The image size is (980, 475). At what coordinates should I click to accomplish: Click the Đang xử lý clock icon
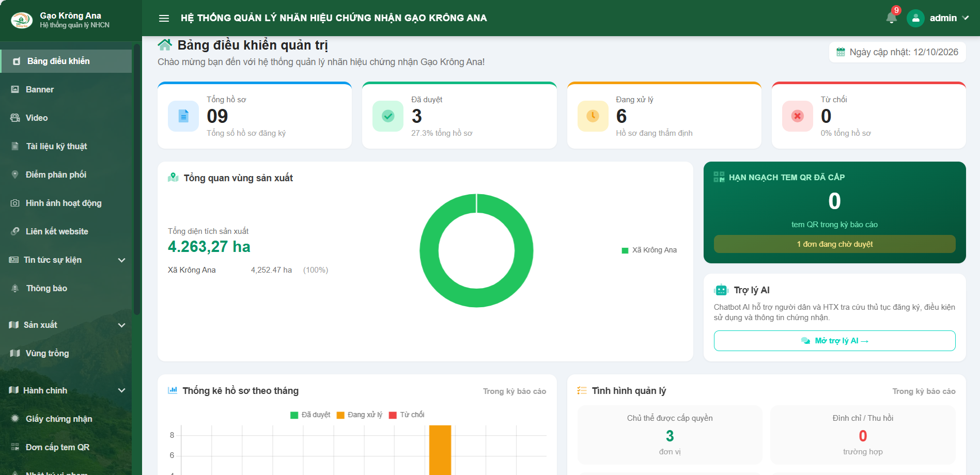pyautogui.click(x=593, y=116)
